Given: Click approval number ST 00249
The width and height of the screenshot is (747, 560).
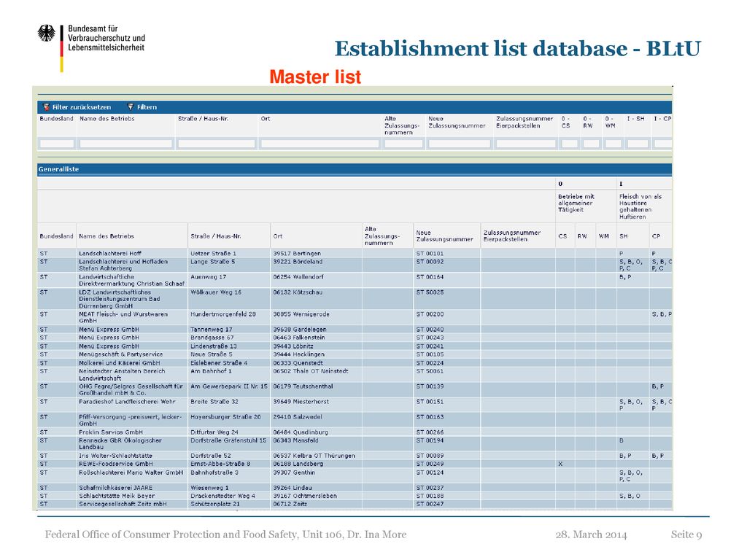Looking at the screenshot, I should (x=430, y=464).
